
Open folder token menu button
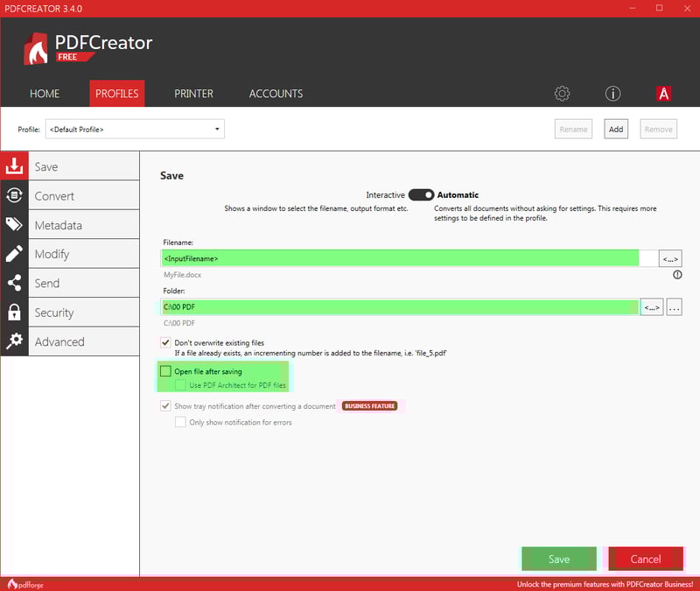point(652,307)
